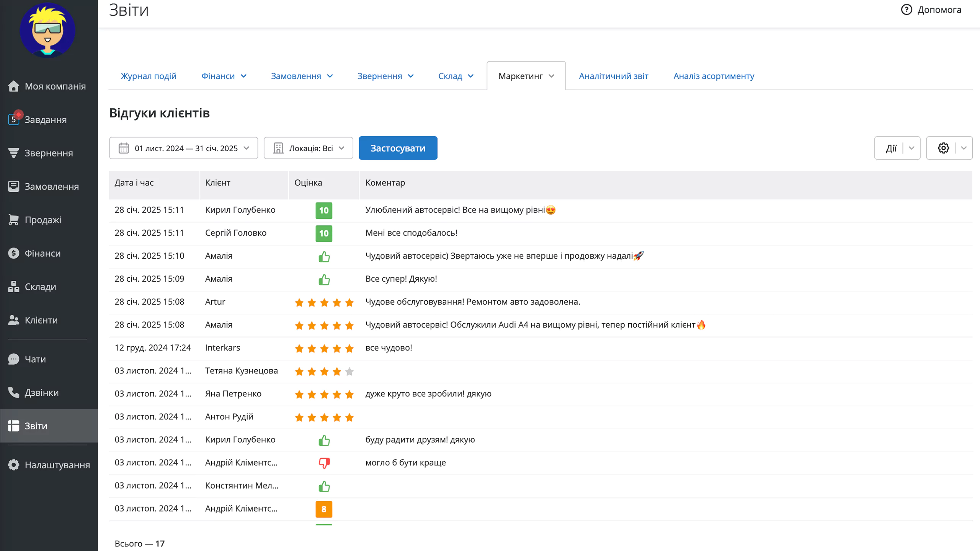Screen dimensions: 980x551
Task: Click date '12 груд. 2024 17:24'
Action: pyautogui.click(x=153, y=348)
